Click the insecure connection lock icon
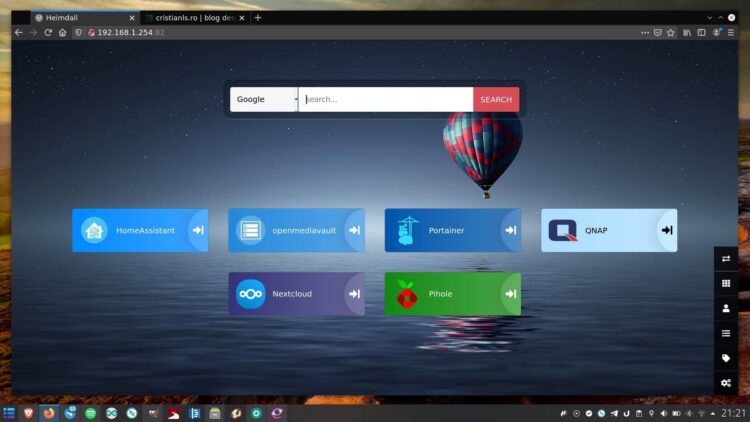Screen dimensions: 750x422 pyautogui.click(x=91, y=33)
